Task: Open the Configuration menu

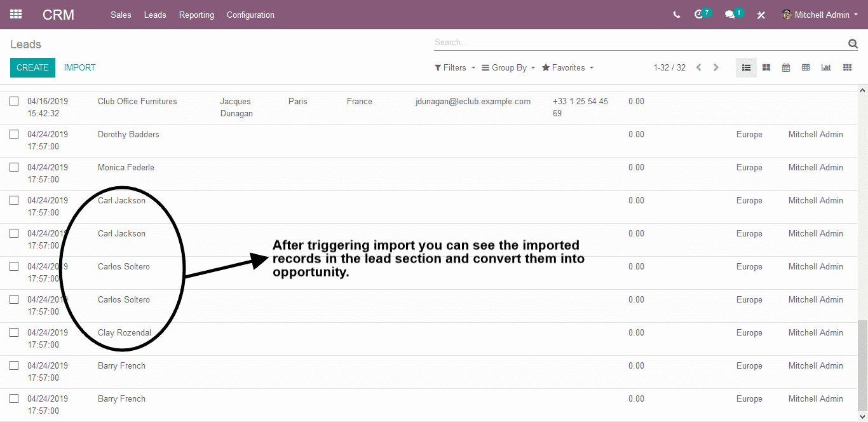Action: (250, 15)
